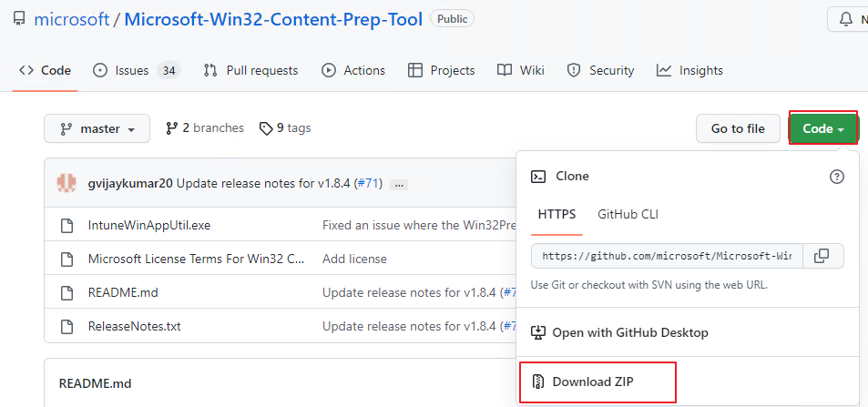Copy clone URL with clipboard icon

[822, 256]
